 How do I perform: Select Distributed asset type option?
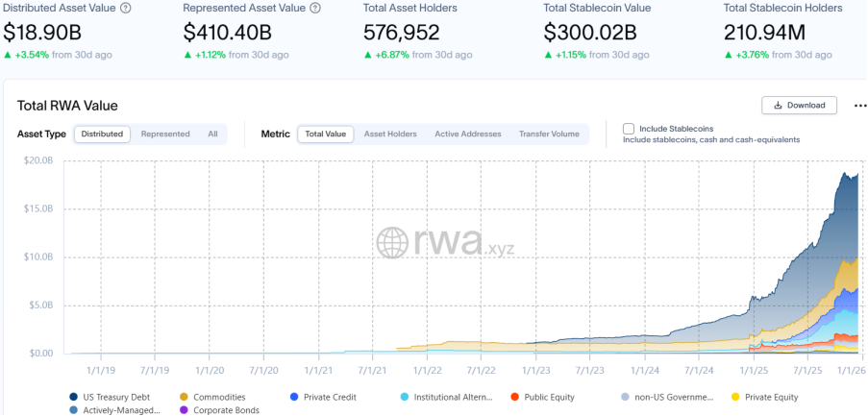click(x=103, y=135)
